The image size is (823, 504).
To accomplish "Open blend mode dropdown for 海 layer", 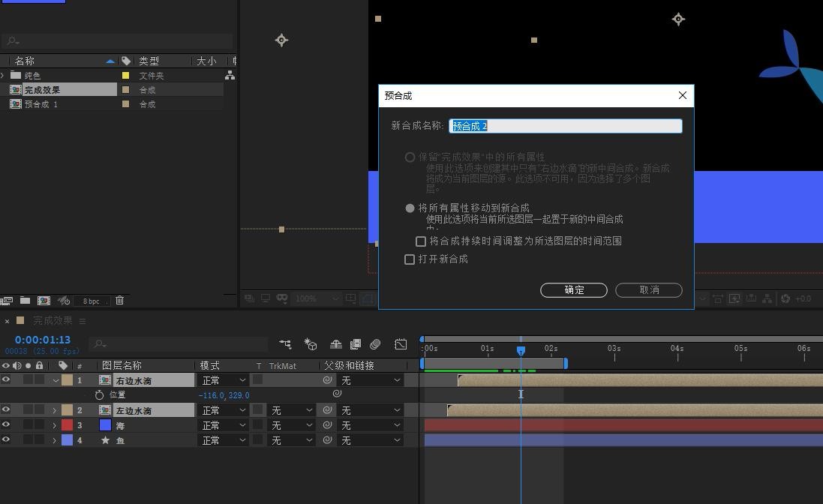I will tap(224, 425).
